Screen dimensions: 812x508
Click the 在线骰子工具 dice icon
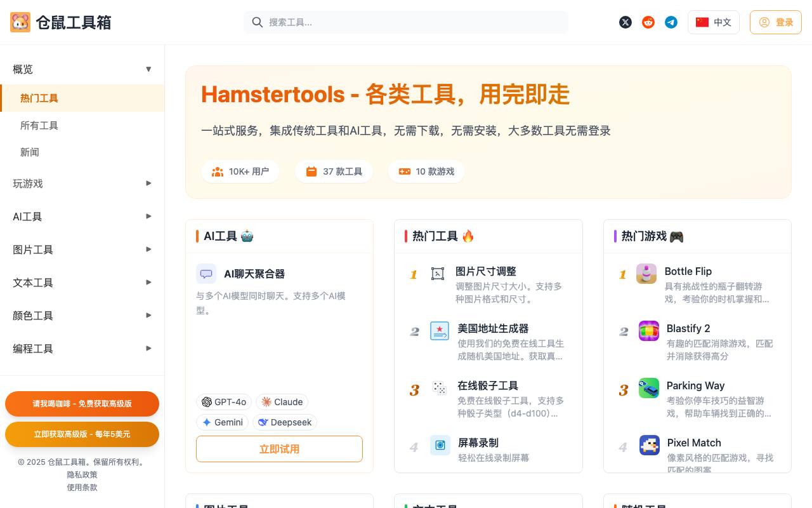440,388
